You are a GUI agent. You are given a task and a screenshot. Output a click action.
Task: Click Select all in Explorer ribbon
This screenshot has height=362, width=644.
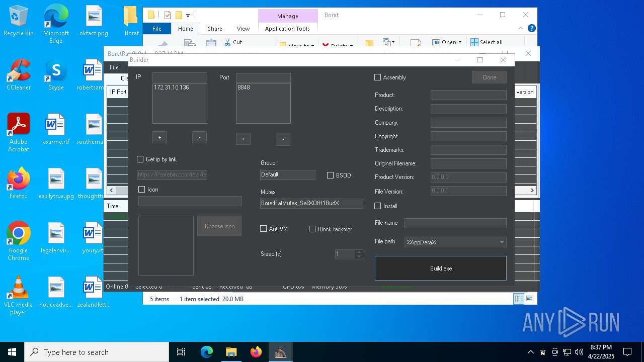point(486,42)
